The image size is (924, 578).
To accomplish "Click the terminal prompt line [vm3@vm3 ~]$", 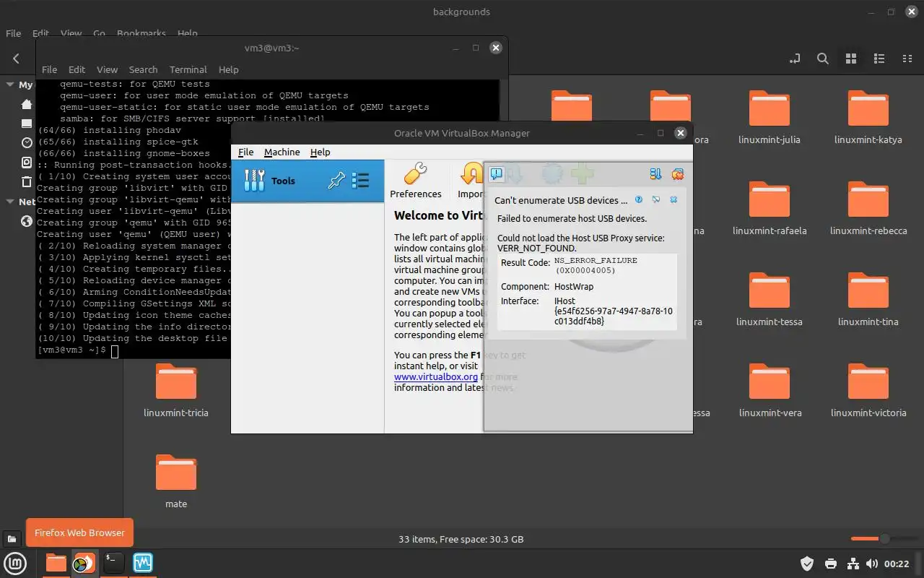I will (x=71, y=350).
